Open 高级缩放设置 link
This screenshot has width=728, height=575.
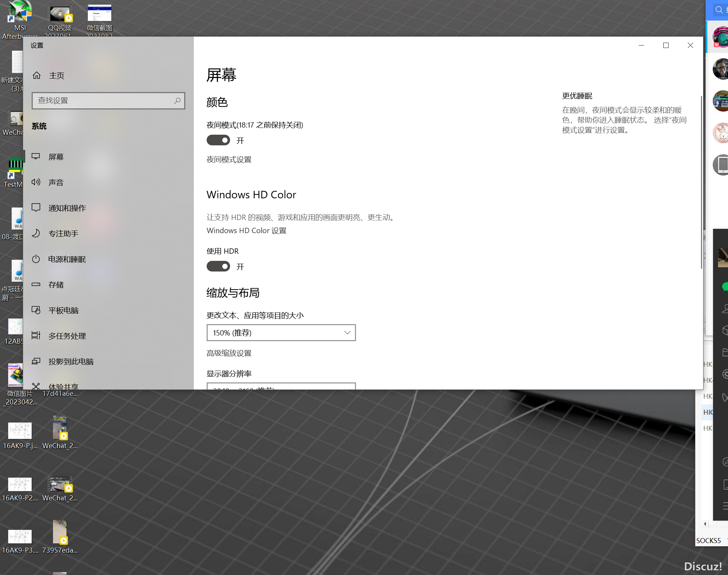[x=229, y=353]
